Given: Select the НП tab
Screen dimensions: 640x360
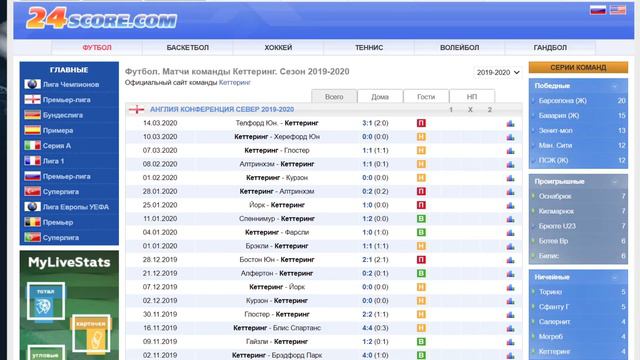Looking at the screenshot, I should click(x=472, y=97).
